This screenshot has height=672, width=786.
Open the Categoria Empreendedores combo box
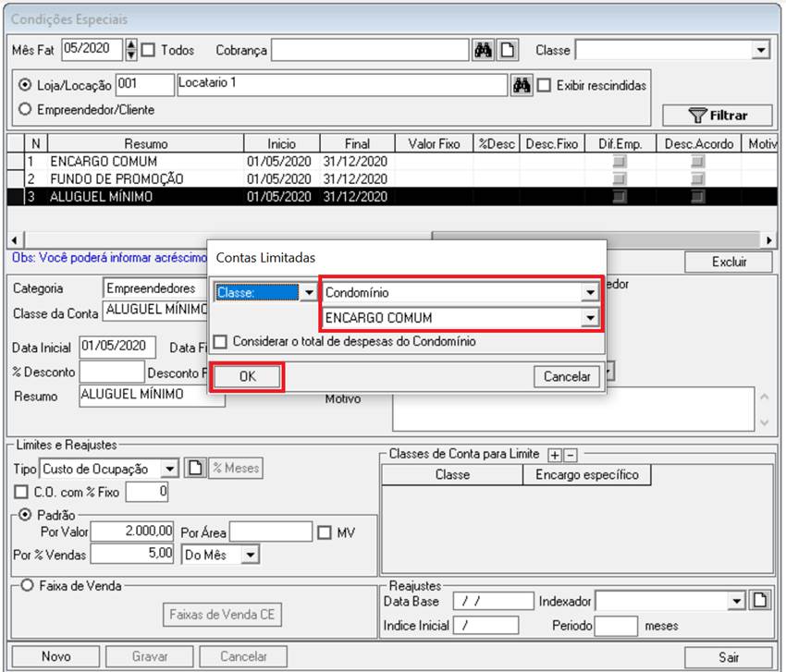[155, 288]
